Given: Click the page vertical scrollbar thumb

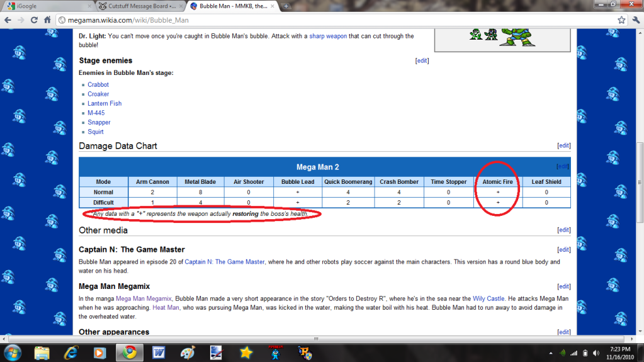Looking at the screenshot, I should pyautogui.click(x=639, y=157).
